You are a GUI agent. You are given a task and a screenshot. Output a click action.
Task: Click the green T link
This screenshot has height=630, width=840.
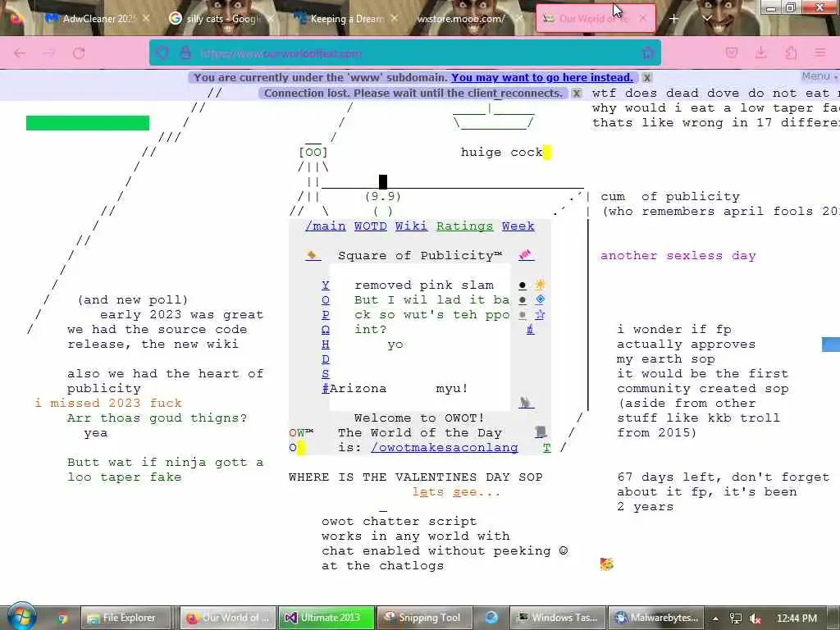click(546, 447)
